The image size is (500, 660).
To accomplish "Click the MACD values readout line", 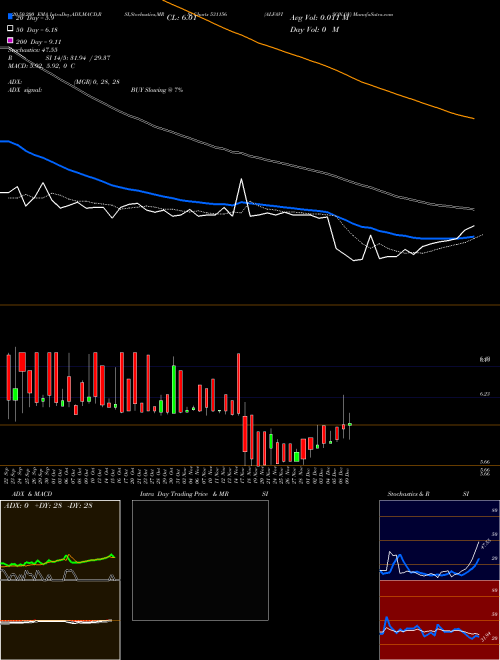I will coord(41,66).
